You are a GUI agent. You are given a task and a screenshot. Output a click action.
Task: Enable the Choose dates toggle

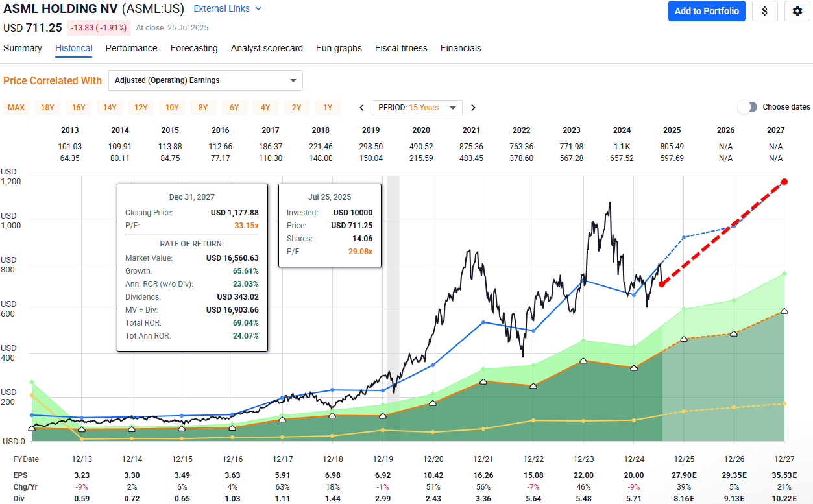(747, 107)
